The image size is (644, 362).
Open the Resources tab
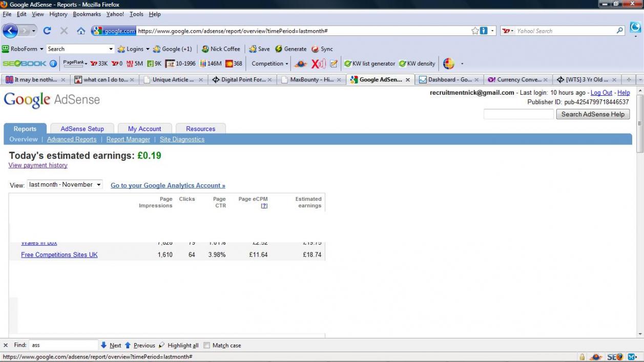pyautogui.click(x=200, y=129)
